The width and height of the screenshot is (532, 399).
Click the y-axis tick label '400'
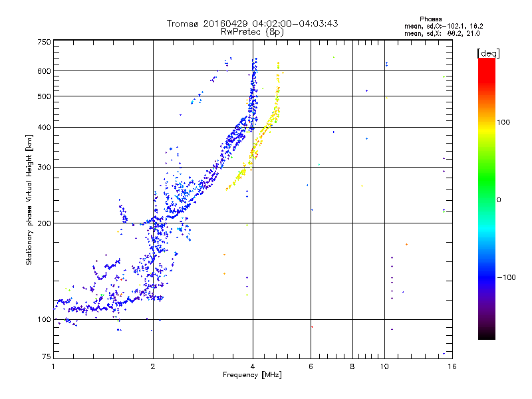coord(44,127)
